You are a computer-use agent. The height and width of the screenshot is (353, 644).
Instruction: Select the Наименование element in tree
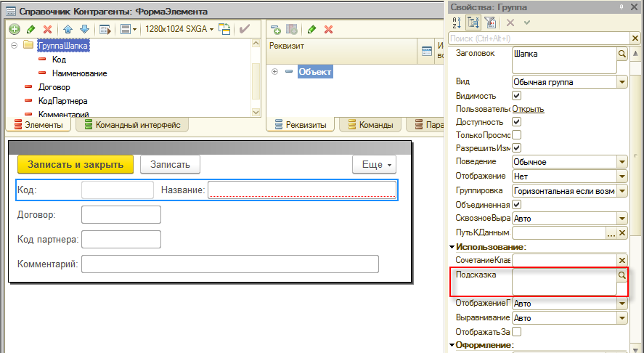point(80,73)
